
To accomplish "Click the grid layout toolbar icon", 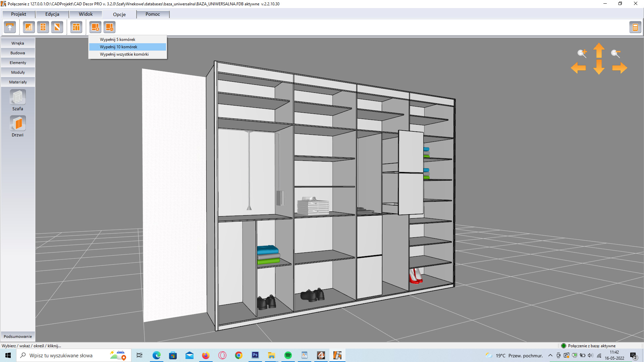I will 76,27.
